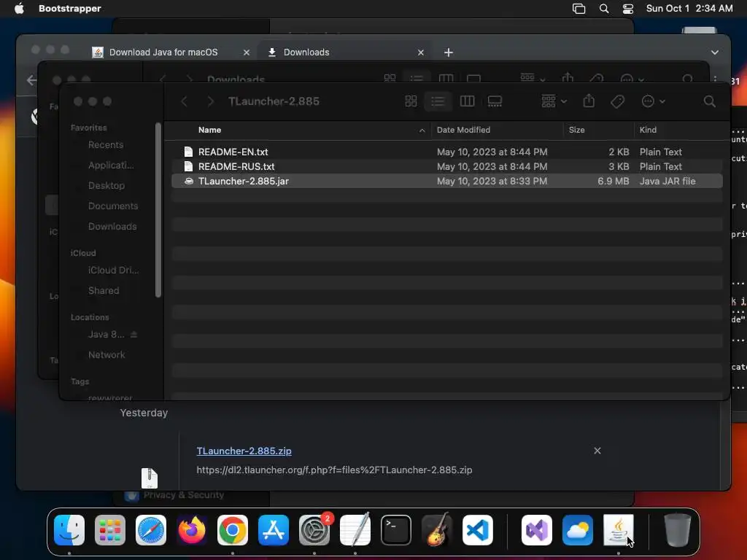Open the browser tab search chevron

715,52
